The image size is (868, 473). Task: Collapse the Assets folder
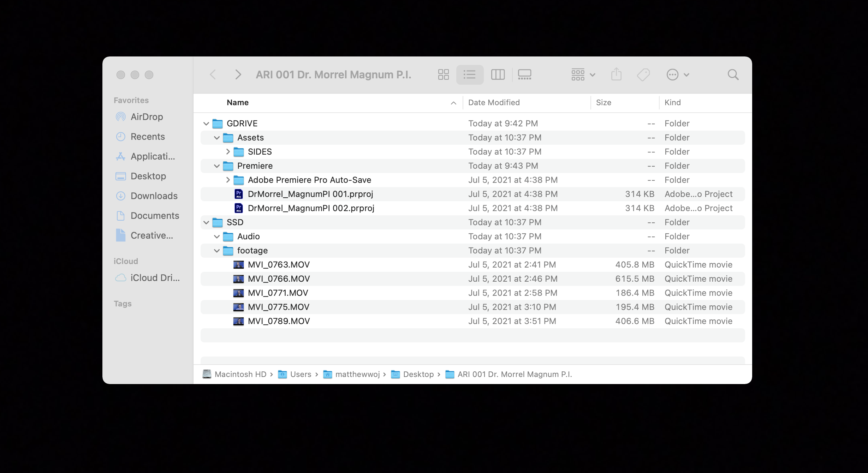click(x=217, y=138)
